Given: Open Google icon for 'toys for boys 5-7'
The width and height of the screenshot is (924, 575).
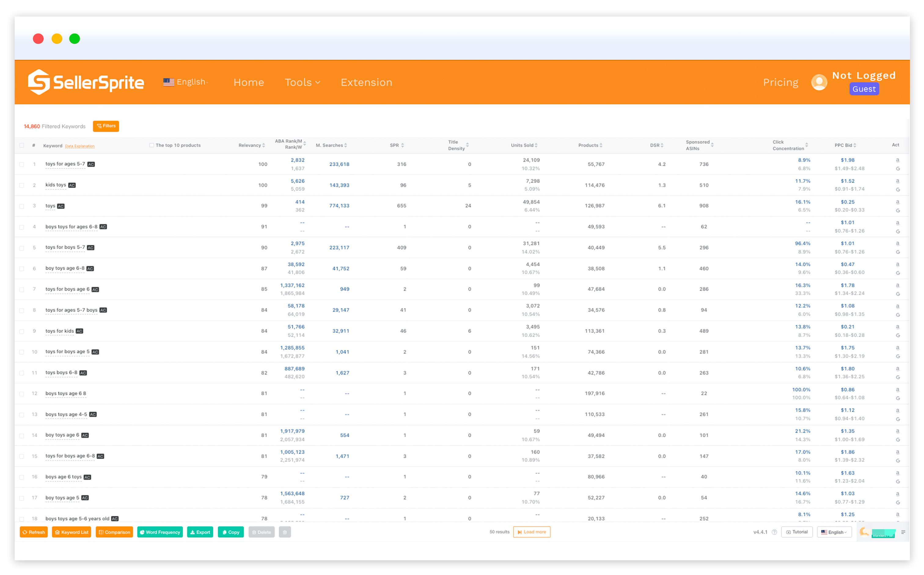Looking at the screenshot, I should [897, 252].
